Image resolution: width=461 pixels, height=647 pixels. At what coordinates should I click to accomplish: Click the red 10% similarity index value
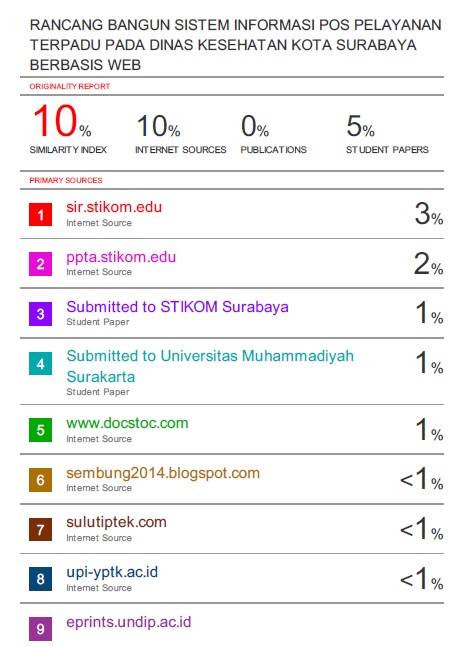(x=62, y=121)
